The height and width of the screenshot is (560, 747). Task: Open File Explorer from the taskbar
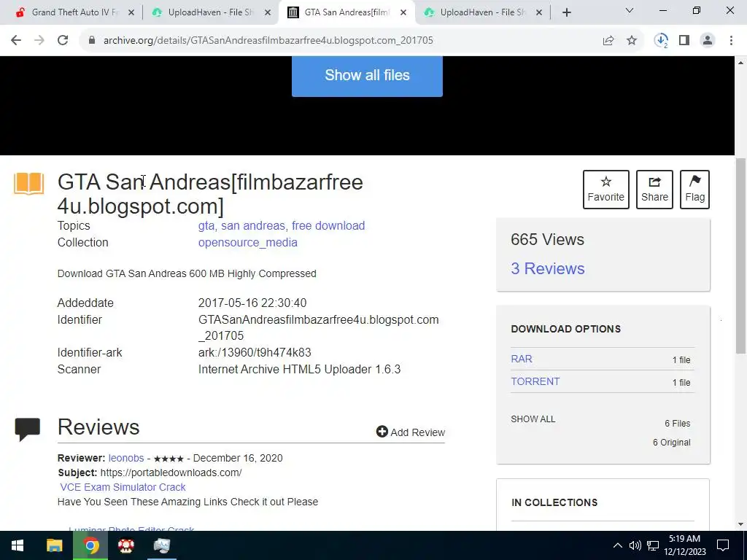(54, 545)
